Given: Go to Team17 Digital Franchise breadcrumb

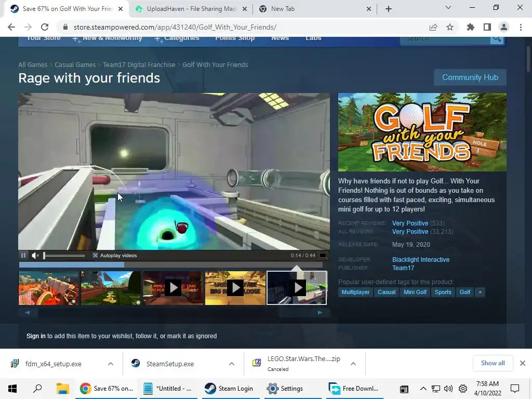Looking at the screenshot, I should 139,65.
